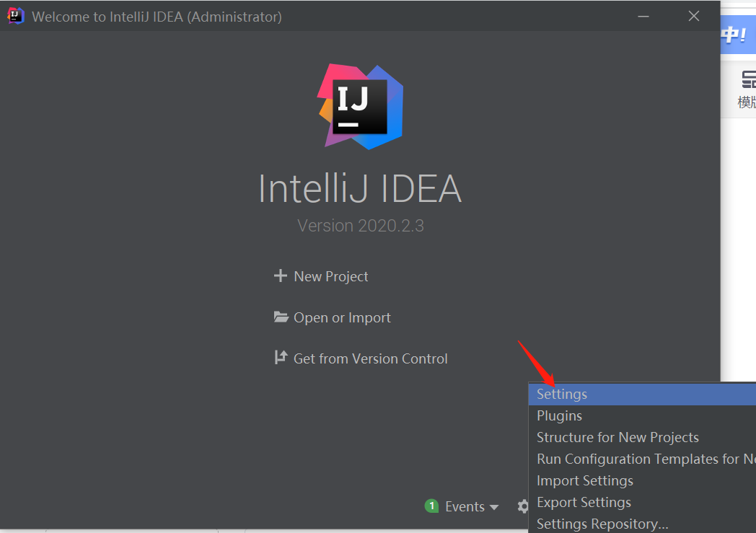Start a New Project
The image size is (756, 533).
tap(330, 276)
